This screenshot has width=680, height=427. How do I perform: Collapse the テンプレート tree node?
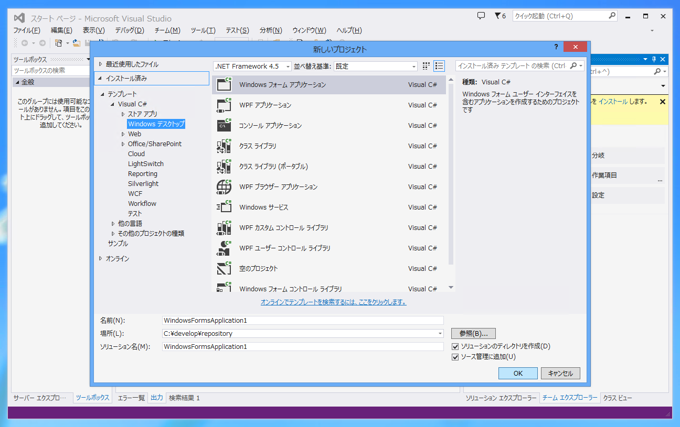103,94
